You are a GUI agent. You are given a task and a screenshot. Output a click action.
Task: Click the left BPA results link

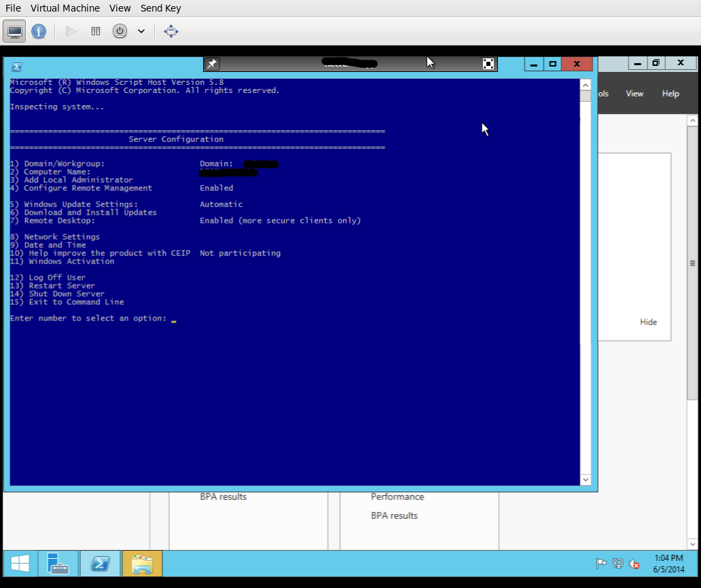pos(223,497)
